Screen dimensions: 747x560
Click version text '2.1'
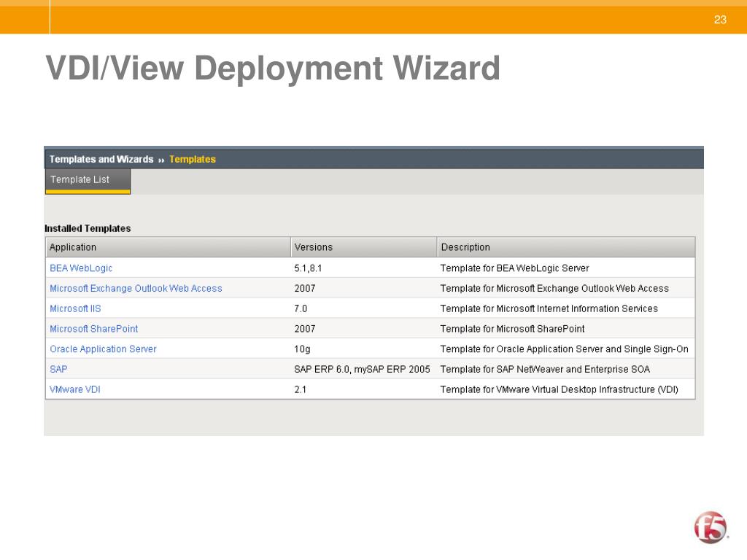300,389
